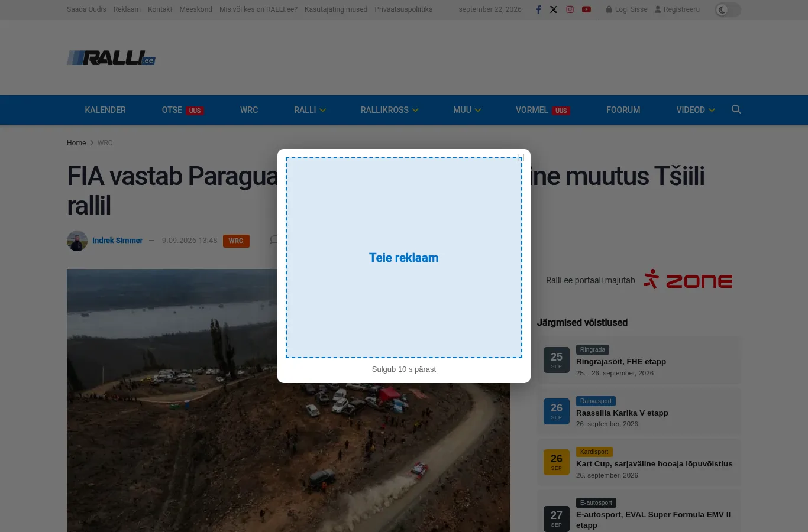
Task: Open author Indrek Simmer's name link
Action: 117,241
